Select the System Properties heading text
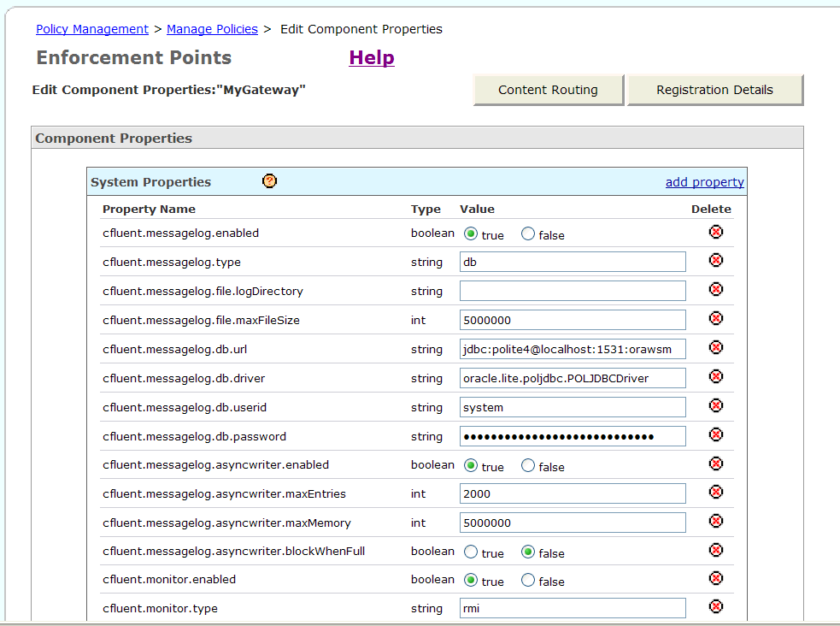Image resolution: width=840 pixels, height=626 pixels. point(151,182)
